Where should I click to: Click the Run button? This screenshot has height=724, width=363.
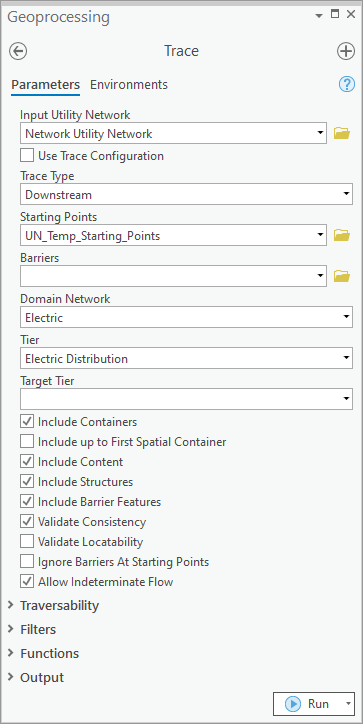pos(308,704)
